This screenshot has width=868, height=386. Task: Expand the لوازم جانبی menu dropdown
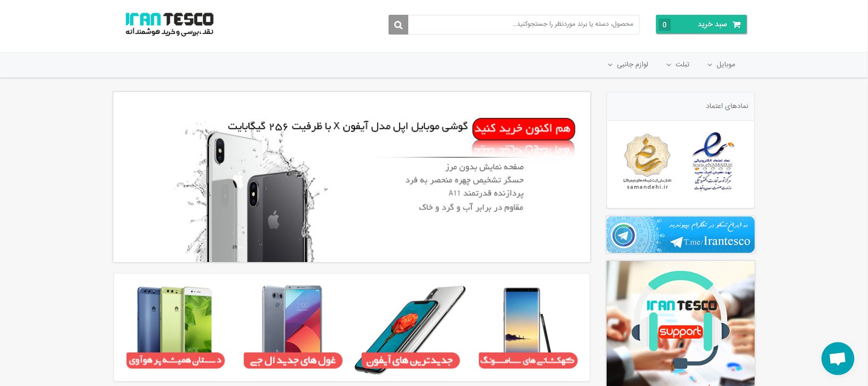tap(628, 65)
